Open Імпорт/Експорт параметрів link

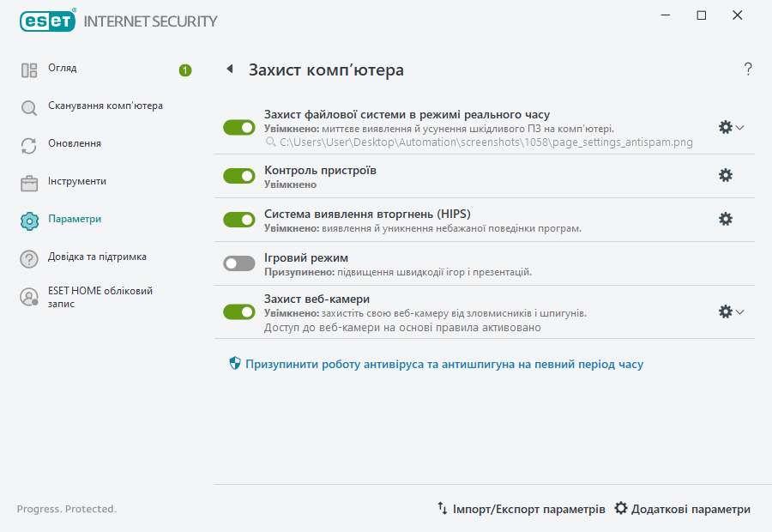click(522, 509)
